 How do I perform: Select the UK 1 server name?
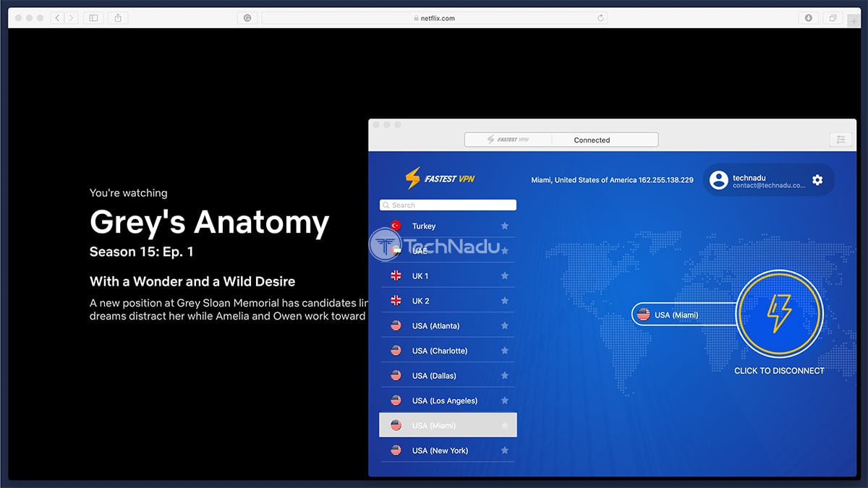(x=420, y=276)
